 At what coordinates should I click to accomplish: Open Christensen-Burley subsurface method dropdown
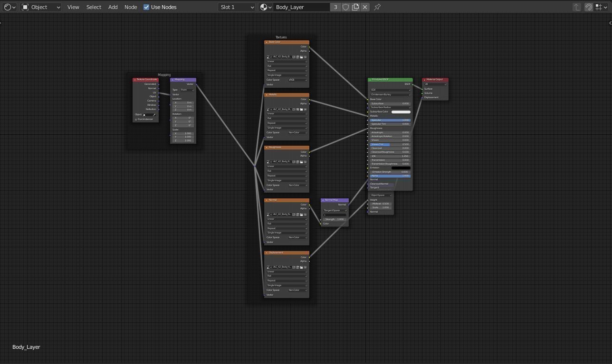click(x=390, y=94)
